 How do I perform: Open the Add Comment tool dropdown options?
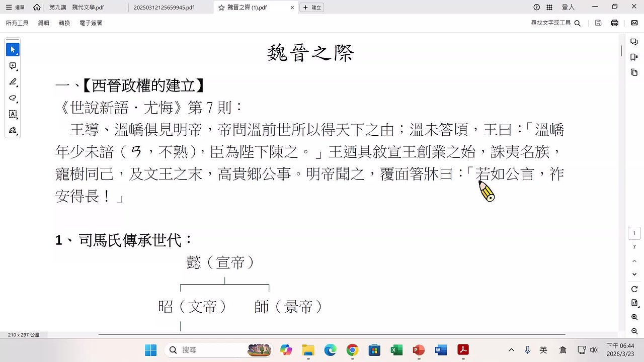point(18,70)
